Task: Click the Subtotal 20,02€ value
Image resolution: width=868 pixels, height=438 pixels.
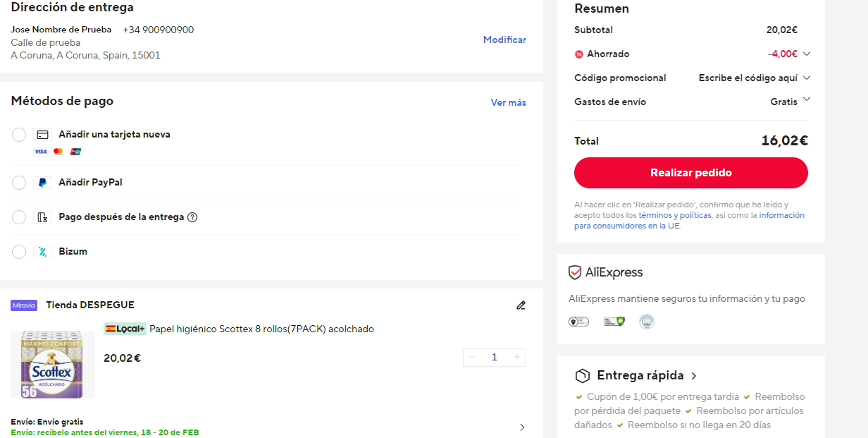Action: 782,30
